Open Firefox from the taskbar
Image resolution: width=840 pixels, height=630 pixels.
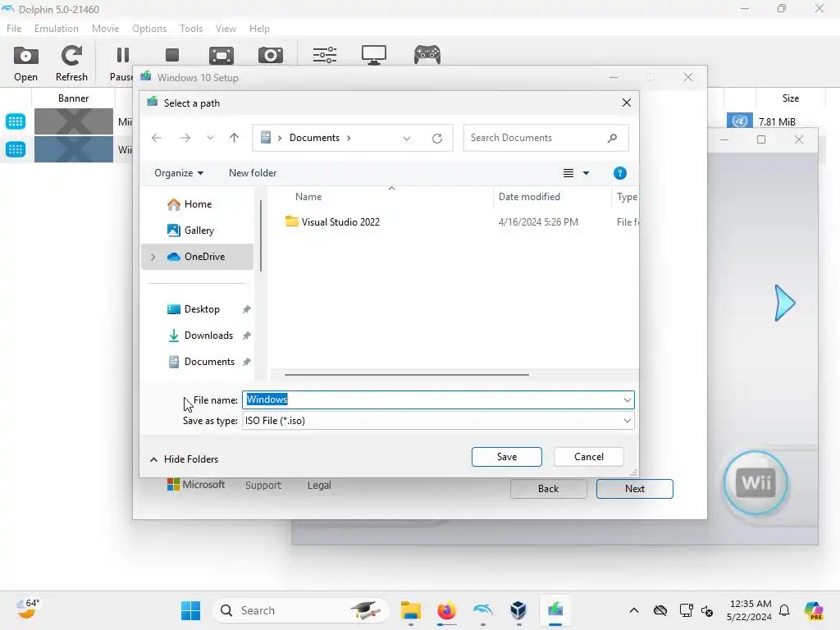tap(446, 610)
